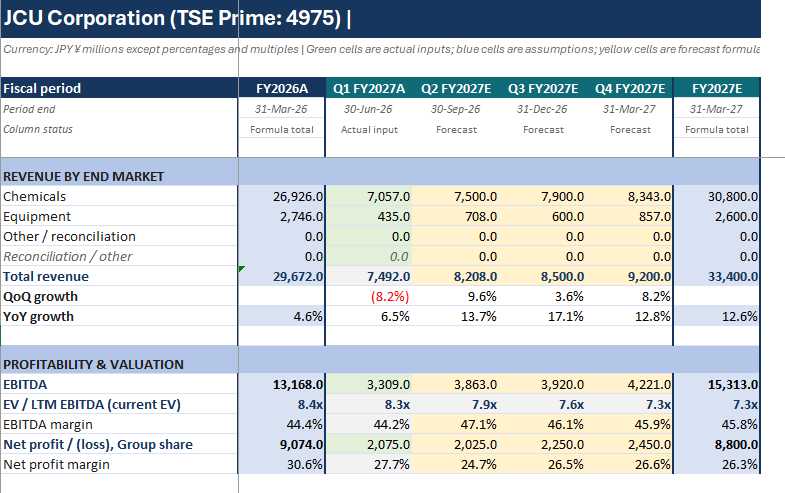Click the EV multiple 8.4x cell
The image size is (785, 493).
(282, 404)
